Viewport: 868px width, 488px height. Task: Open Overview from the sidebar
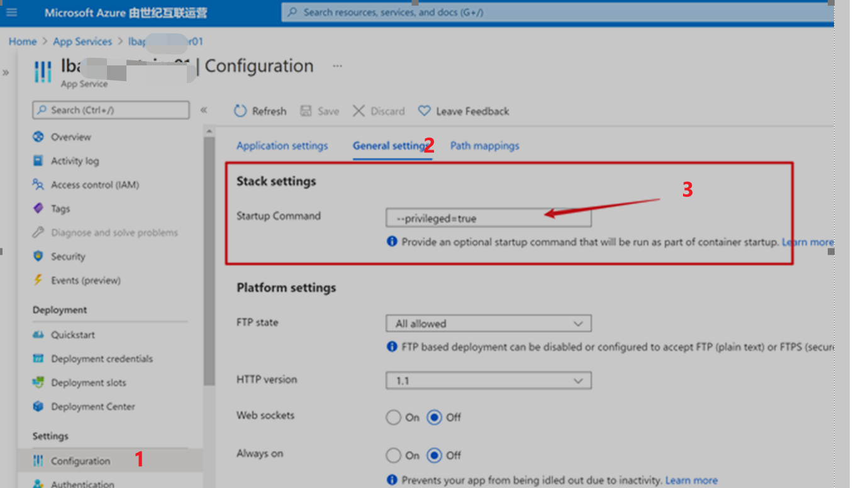tap(70, 137)
